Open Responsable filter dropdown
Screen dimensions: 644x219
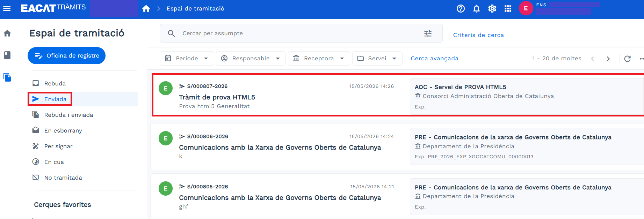251,58
